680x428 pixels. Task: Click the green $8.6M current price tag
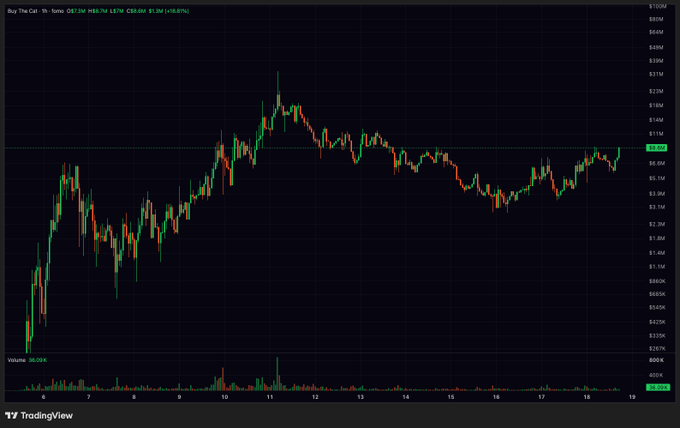tap(656, 148)
